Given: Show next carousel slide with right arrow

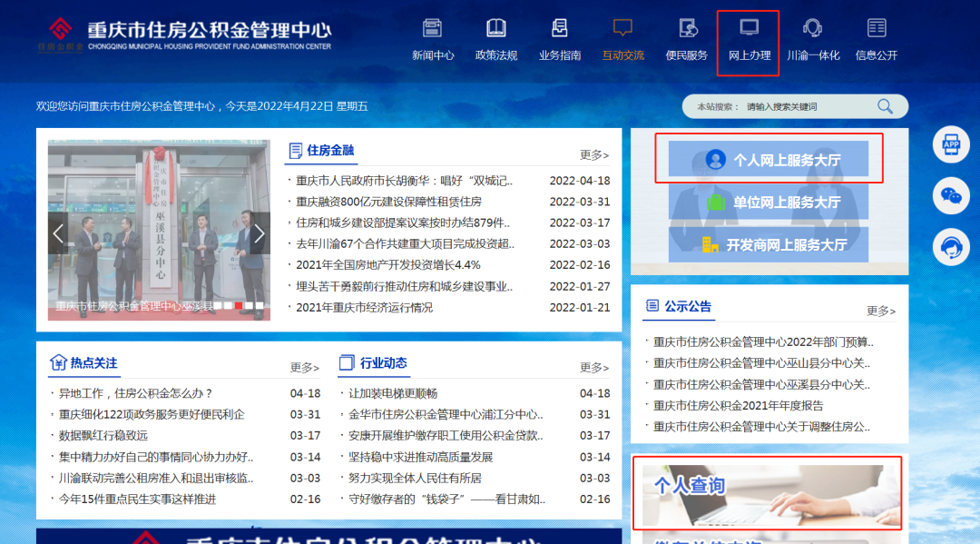Looking at the screenshot, I should click(259, 233).
